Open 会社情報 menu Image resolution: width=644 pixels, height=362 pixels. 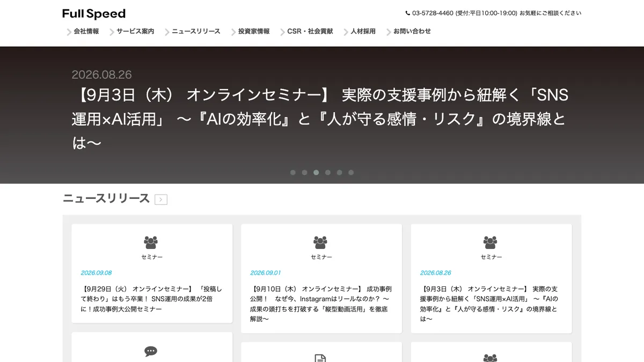tap(86, 32)
